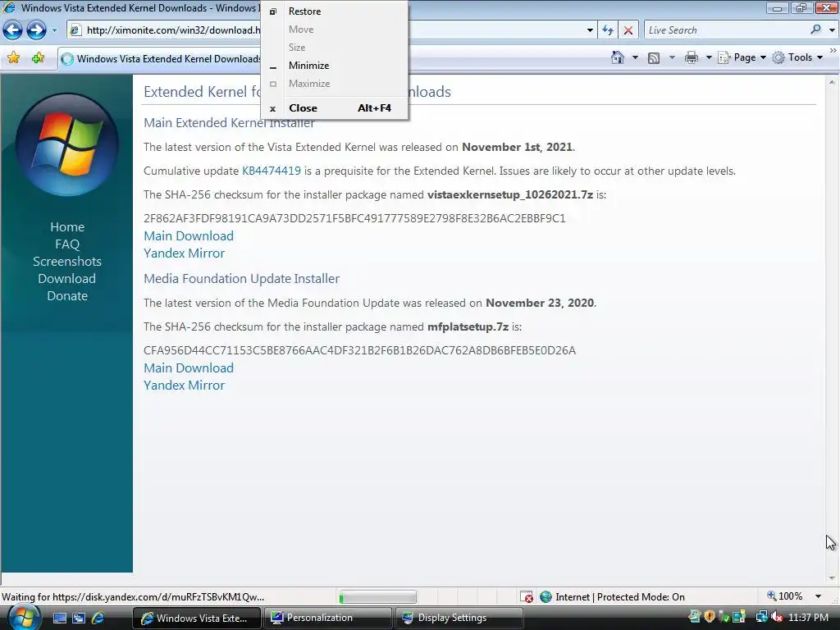840x630 pixels.
Task: Open the Screenshots link in the sidebar
Action: click(67, 262)
